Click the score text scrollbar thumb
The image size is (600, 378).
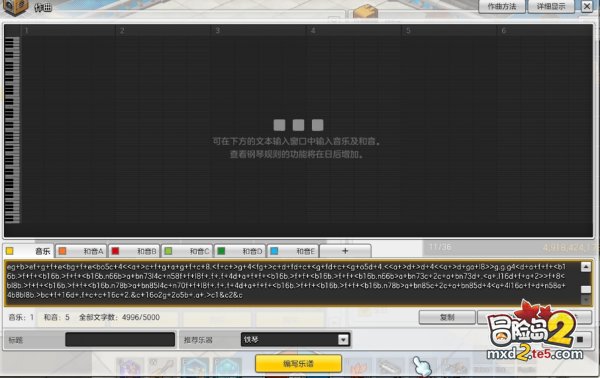point(585,289)
